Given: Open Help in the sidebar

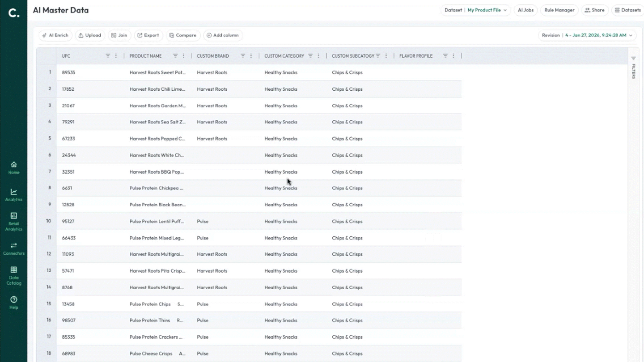Looking at the screenshot, I should pyautogui.click(x=13, y=303).
